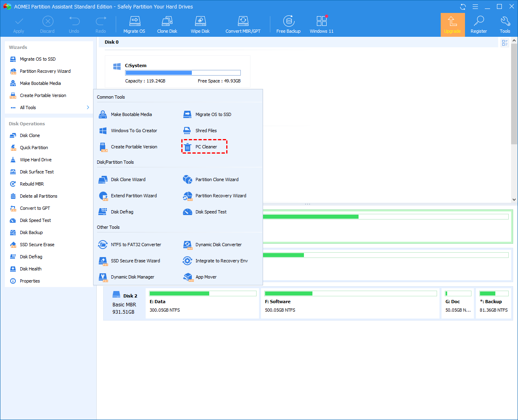
Task: Select the G: Doc partition
Action: pos(458,303)
